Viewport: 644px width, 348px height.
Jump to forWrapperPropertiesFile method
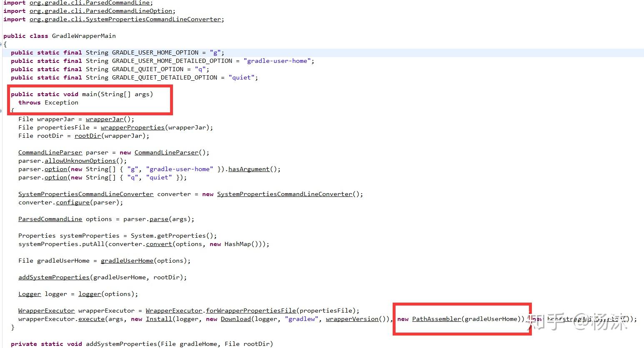(x=251, y=311)
